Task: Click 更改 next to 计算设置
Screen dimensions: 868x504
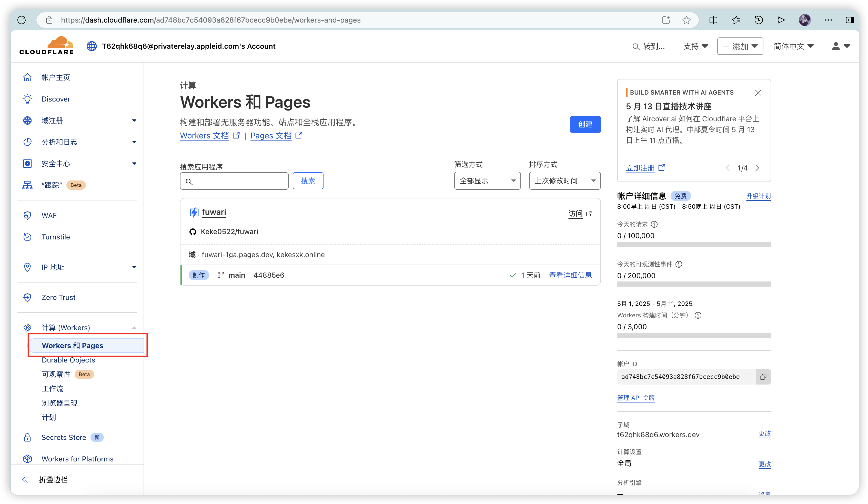Action: tap(764, 464)
